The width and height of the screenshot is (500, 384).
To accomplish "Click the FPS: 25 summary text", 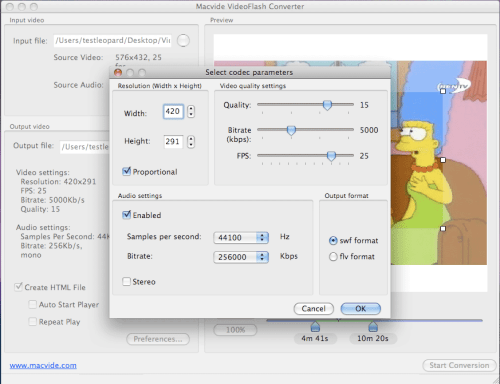I will (x=34, y=191).
